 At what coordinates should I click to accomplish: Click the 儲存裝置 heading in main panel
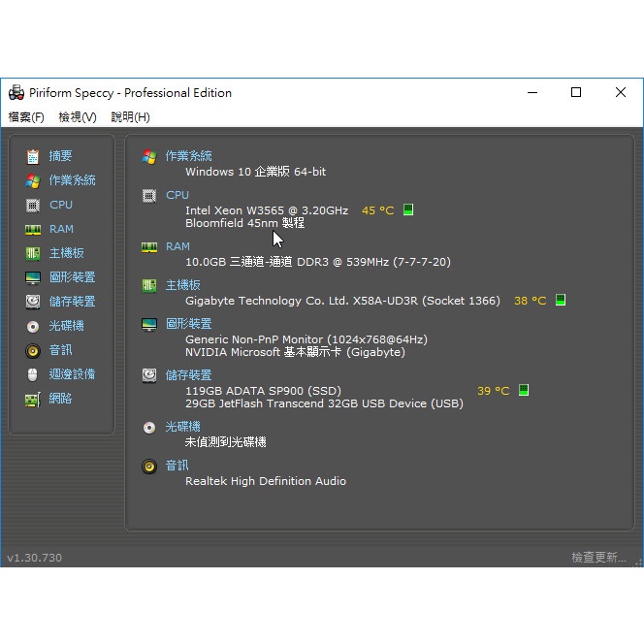coord(188,375)
